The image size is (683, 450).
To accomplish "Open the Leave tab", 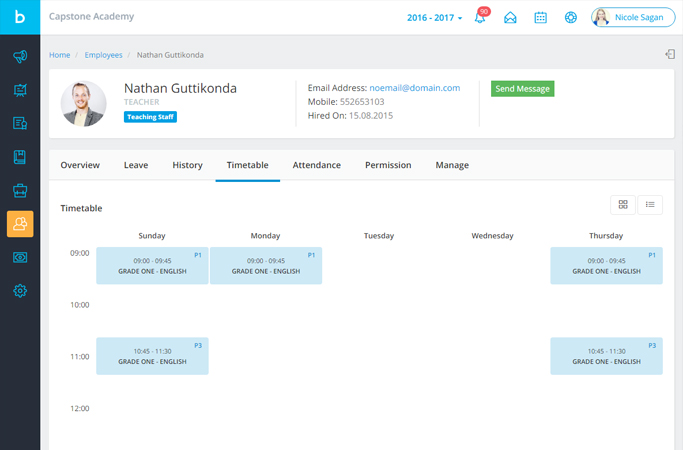I will click(136, 165).
